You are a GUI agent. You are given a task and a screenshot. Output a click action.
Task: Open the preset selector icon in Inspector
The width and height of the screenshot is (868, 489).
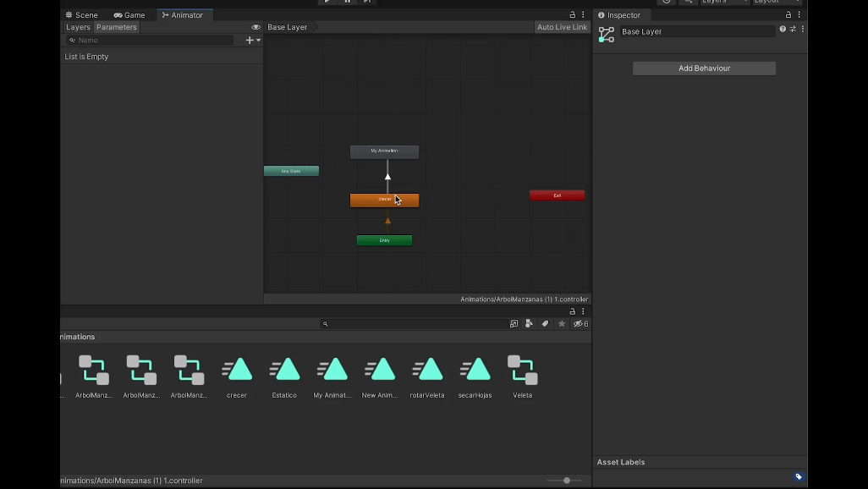pos(793,29)
